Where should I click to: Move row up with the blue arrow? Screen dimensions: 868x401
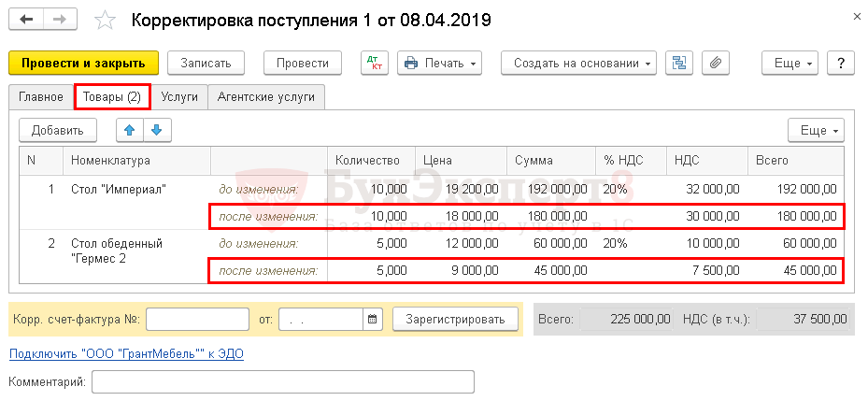(130, 130)
